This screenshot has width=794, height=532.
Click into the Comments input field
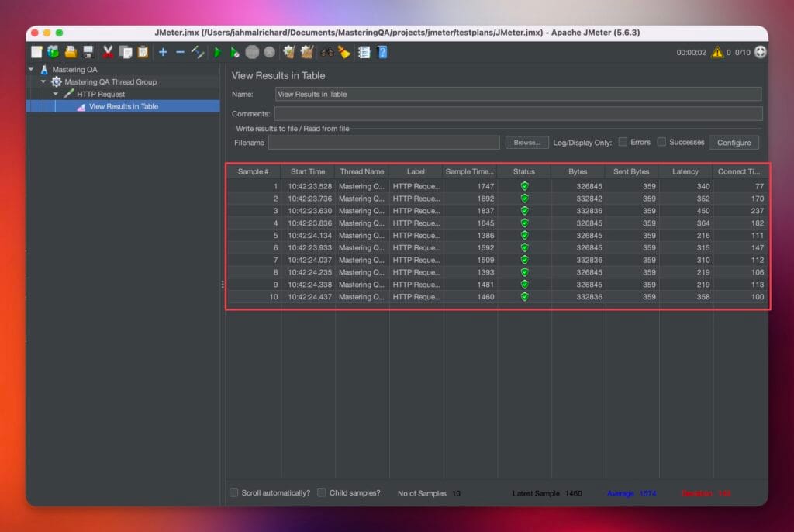coord(518,113)
